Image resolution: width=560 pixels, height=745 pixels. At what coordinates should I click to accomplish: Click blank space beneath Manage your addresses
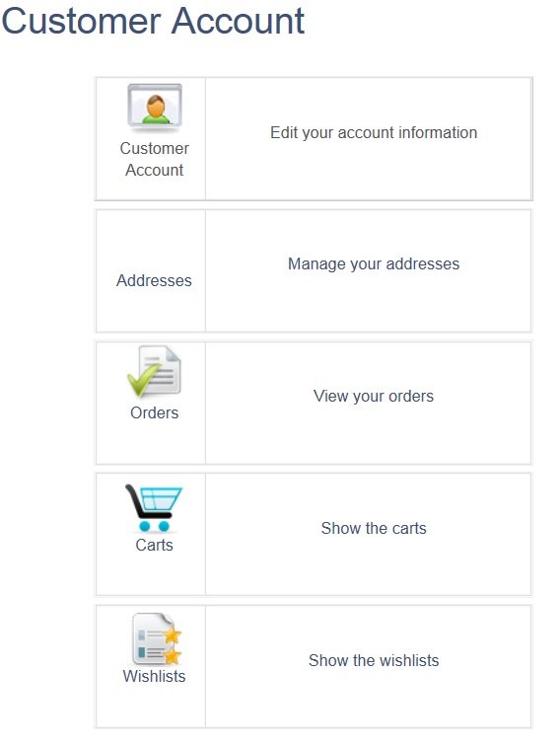[x=369, y=303]
